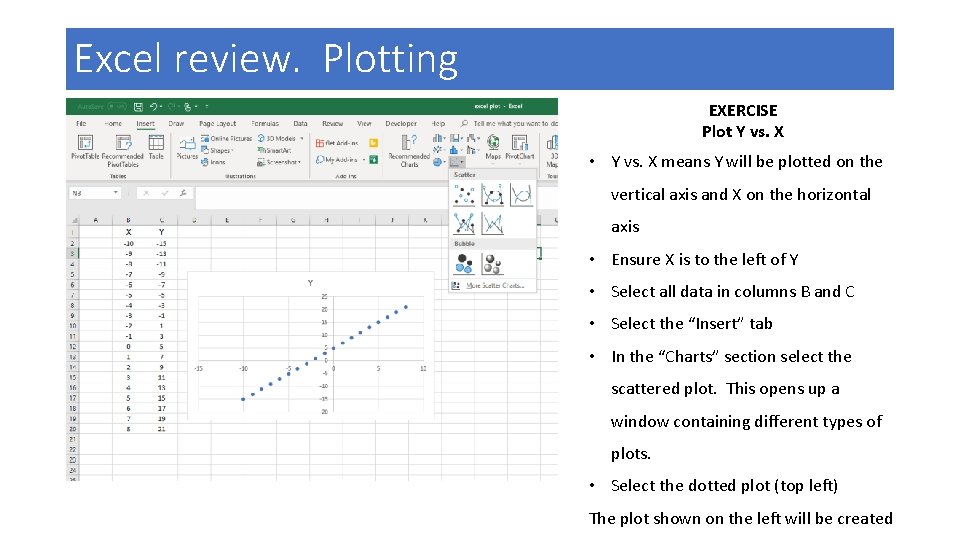Screen dimensions: 960x540
Task: Switch to the Developer tab
Action: click(401, 124)
